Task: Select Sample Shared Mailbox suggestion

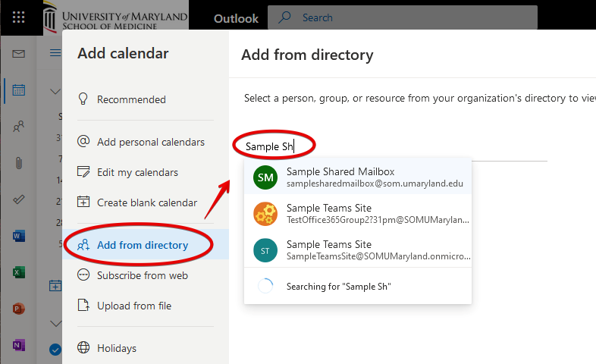Action: point(357,177)
